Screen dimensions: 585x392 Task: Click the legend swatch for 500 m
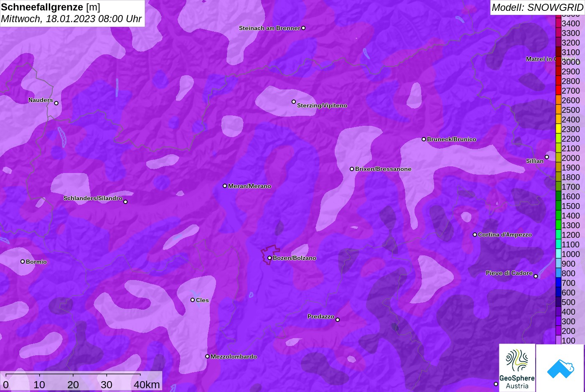click(x=558, y=302)
